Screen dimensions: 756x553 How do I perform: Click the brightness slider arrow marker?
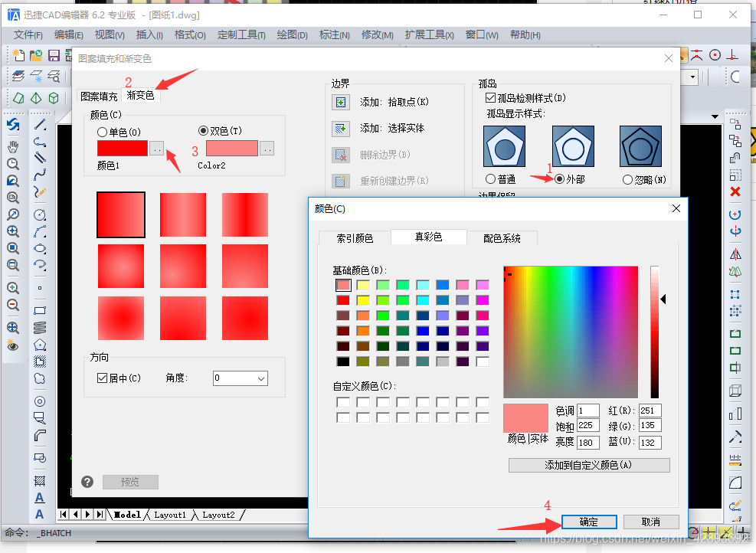(x=663, y=299)
